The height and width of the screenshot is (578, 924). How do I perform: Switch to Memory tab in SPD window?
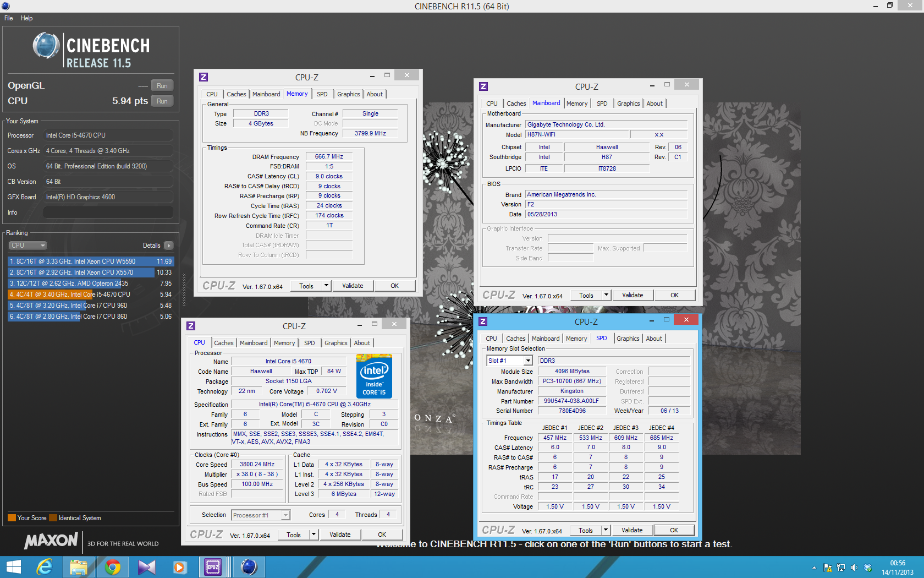click(576, 339)
